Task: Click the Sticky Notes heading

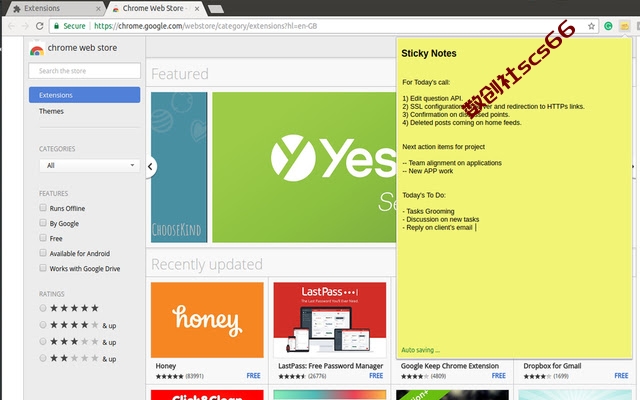Action: pyautogui.click(x=429, y=53)
